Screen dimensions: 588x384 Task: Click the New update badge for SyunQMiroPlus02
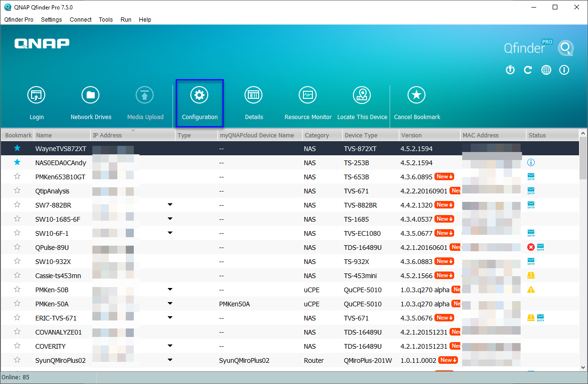[448, 360]
